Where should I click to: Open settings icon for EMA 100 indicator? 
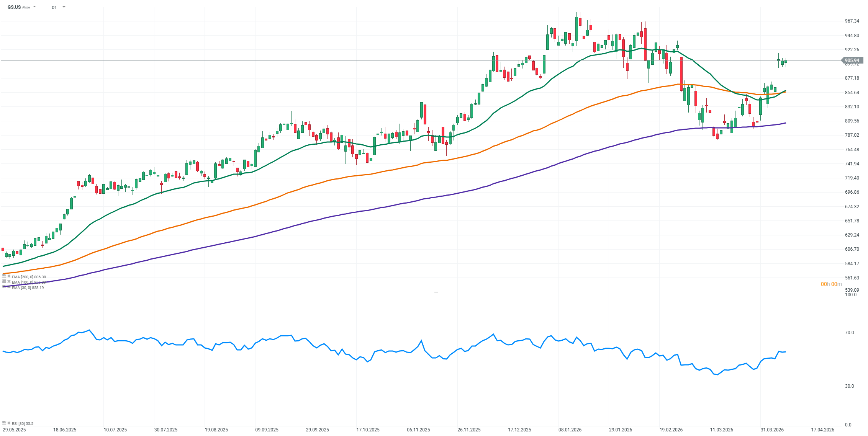pyautogui.click(x=4, y=282)
